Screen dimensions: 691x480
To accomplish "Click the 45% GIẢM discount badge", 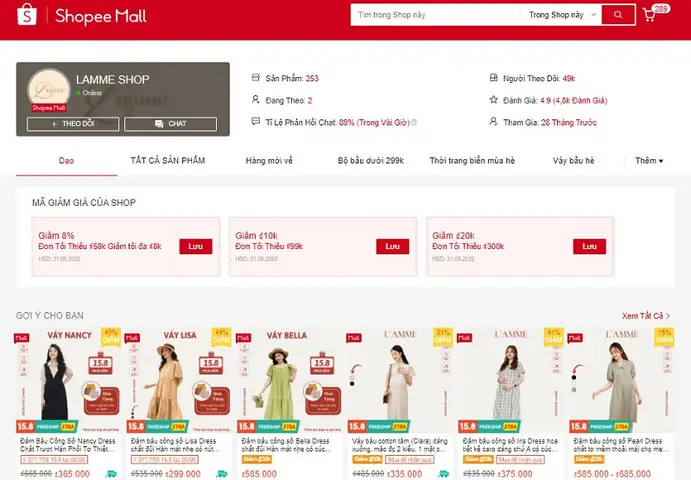I will tap(111, 337).
